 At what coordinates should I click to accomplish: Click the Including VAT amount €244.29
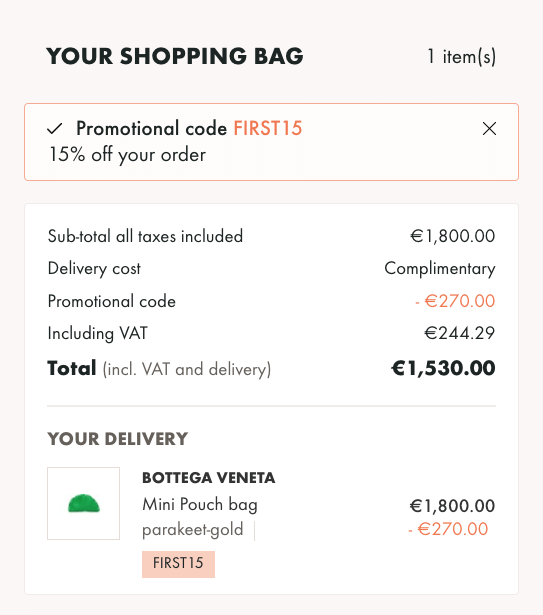point(459,333)
